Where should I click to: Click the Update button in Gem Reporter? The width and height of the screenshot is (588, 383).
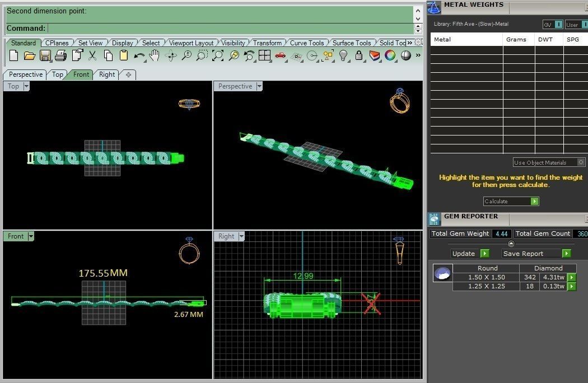470,254
